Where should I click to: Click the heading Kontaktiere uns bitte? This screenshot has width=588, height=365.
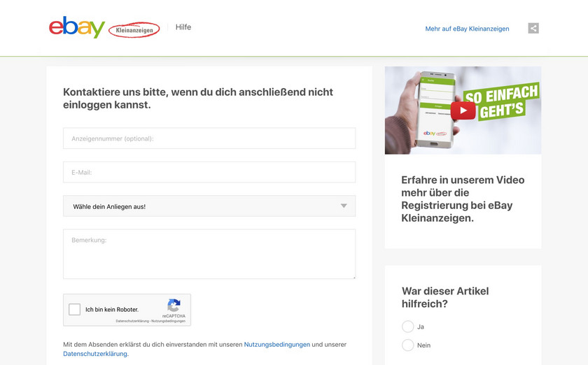pos(198,98)
